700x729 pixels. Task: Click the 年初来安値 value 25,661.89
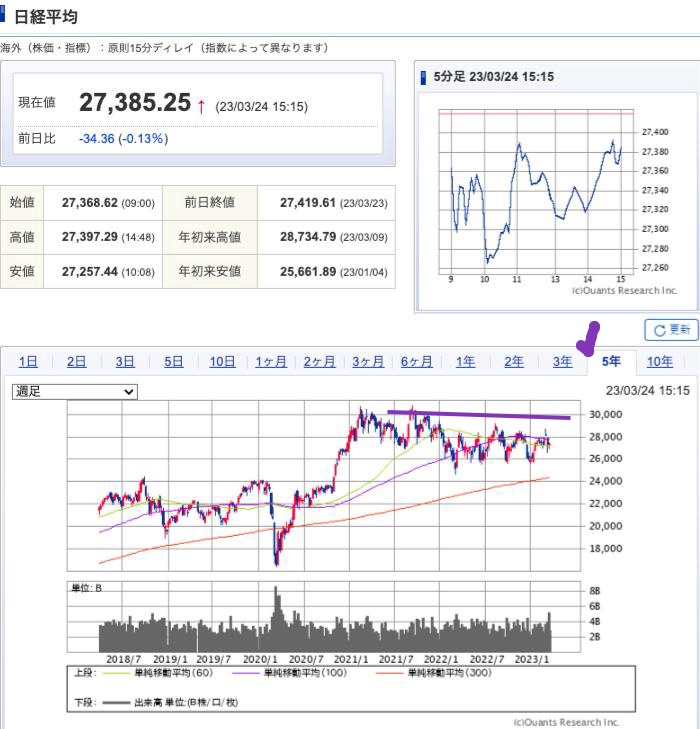pos(308,272)
